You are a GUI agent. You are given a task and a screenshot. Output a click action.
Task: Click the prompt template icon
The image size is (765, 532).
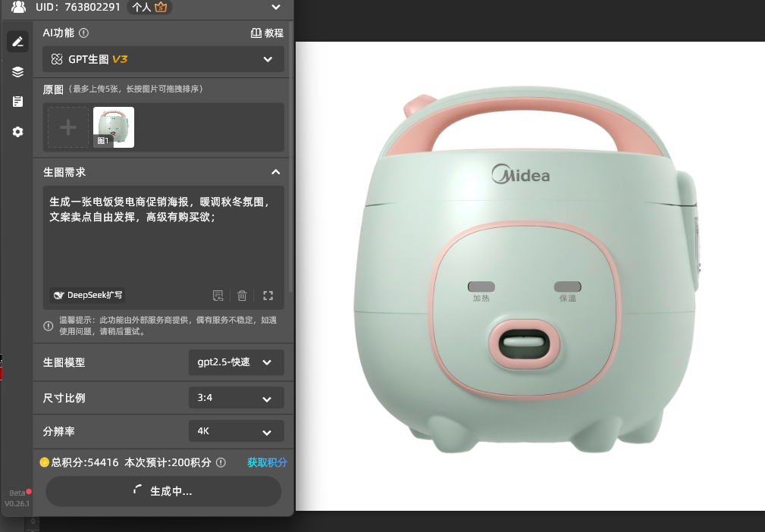coord(218,295)
